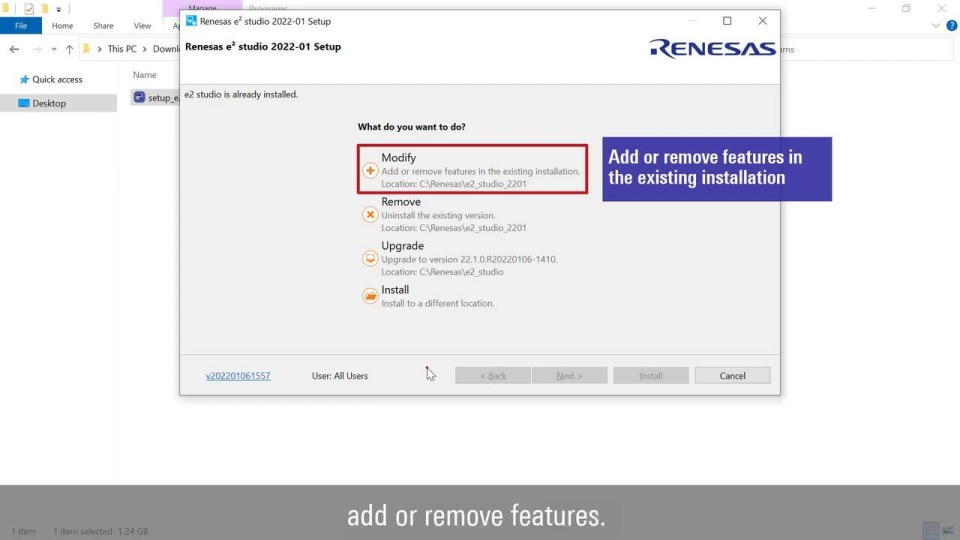960x540 pixels.
Task: Expand the Explorer ribbon chevron
Action: click(936, 26)
